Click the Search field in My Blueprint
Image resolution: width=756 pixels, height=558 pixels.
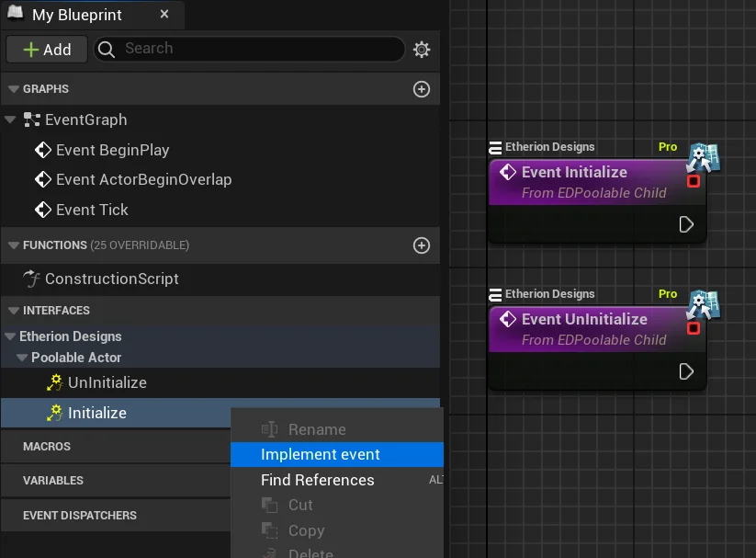coord(257,49)
